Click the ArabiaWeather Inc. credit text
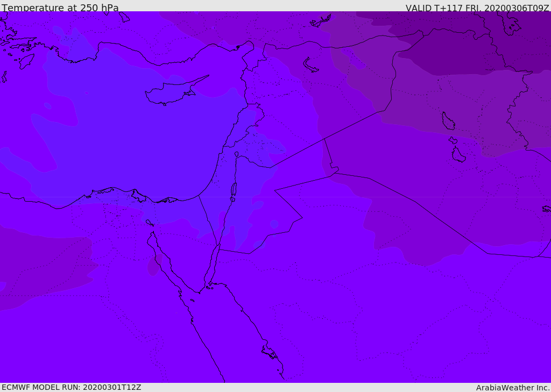551x392 pixels. [x=513, y=387]
